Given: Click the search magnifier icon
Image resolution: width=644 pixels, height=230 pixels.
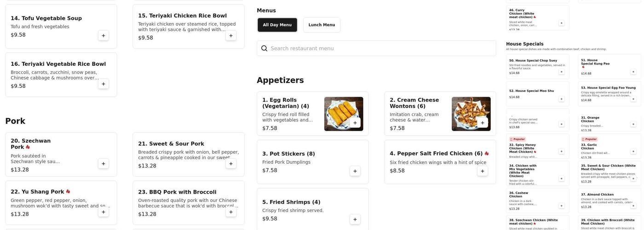Looking at the screenshot, I should [264, 48].
